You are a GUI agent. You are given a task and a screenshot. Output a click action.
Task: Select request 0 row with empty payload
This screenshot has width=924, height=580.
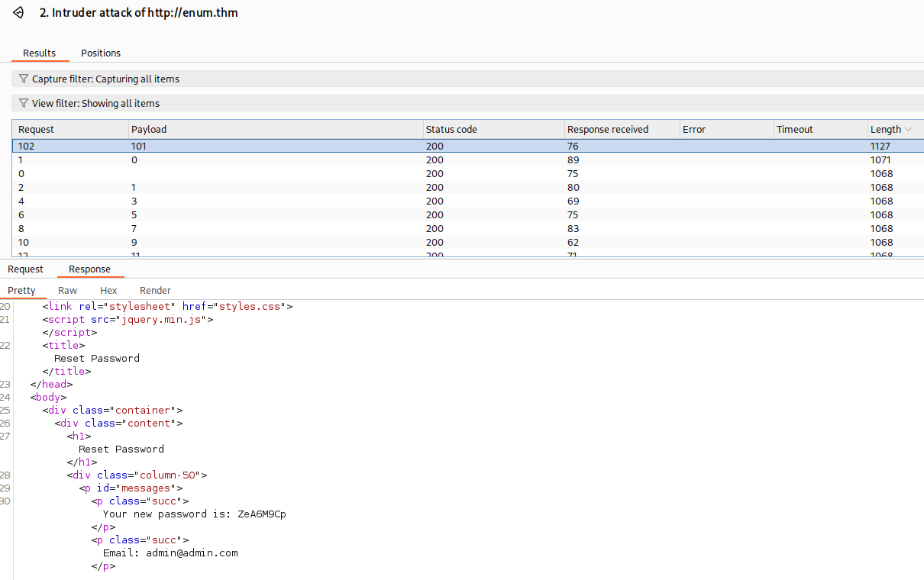(468, 174)
